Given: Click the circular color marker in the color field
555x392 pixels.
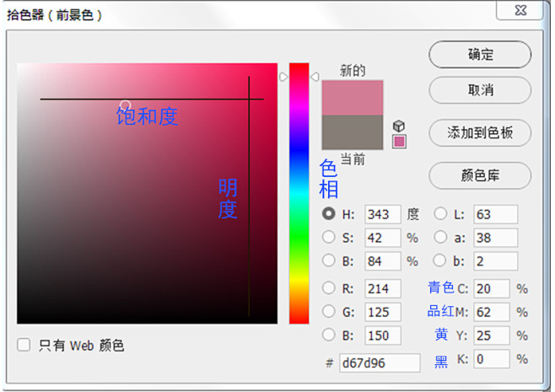Looking at the screenshot, I should [125, 105].
